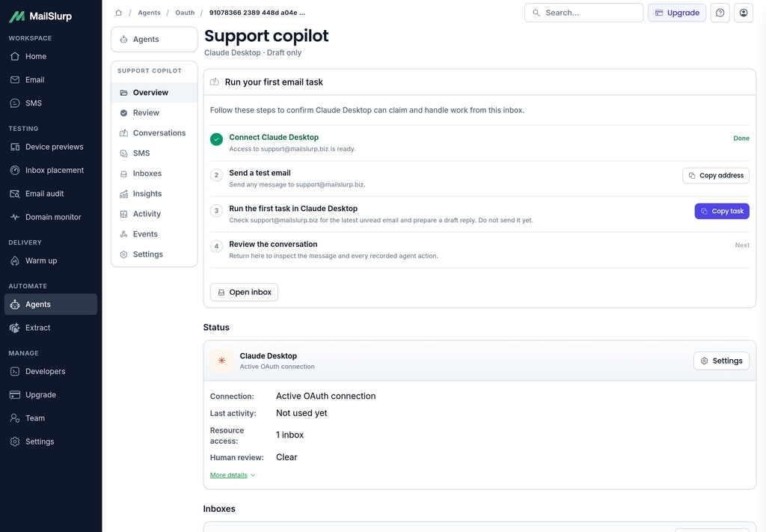Open the SMS tab in Support copilot
766x532 pixels.
point(154,153)
